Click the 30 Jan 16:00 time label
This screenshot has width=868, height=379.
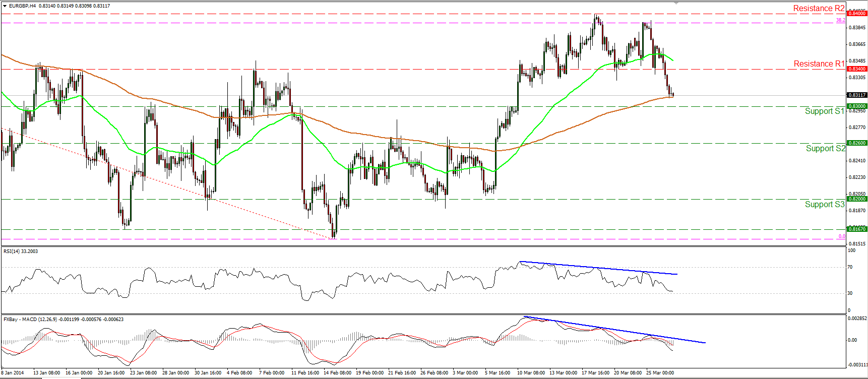click(208, 373)
